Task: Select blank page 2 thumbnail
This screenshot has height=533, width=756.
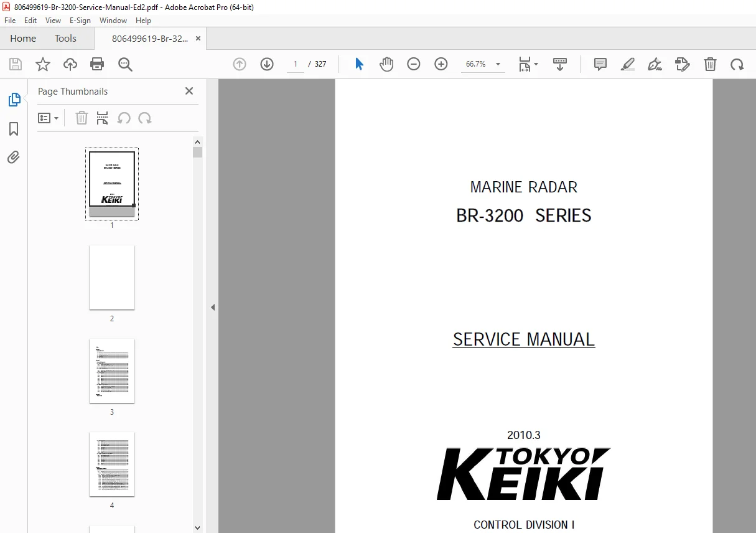Action: [x=112, y=277]
